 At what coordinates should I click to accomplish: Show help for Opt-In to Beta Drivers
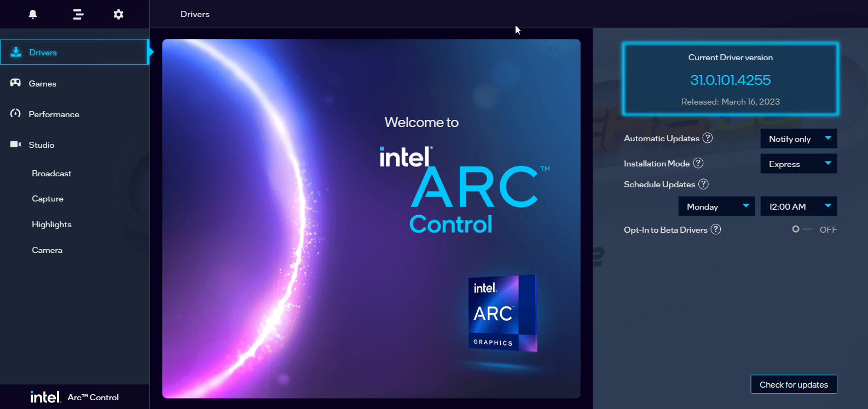point(716,229)
